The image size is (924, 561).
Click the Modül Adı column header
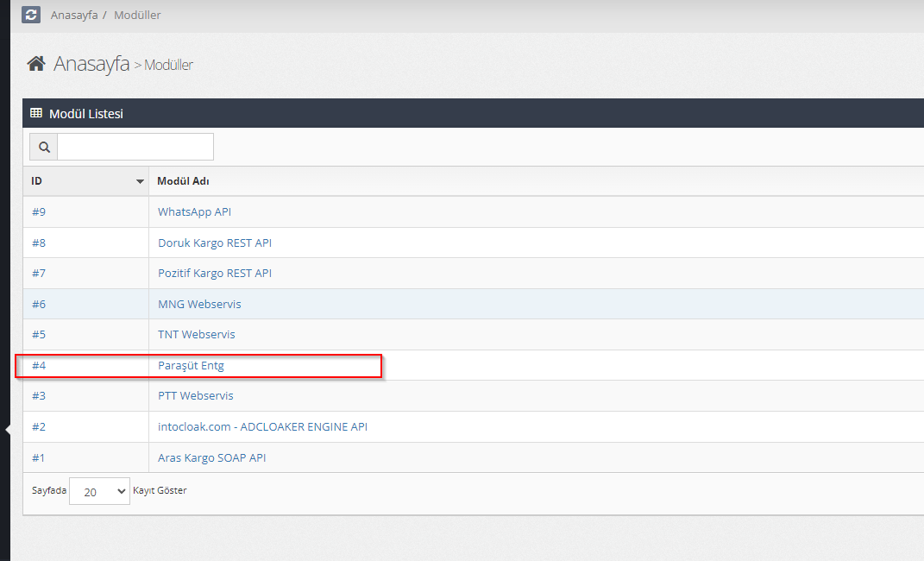coord(183,181)
